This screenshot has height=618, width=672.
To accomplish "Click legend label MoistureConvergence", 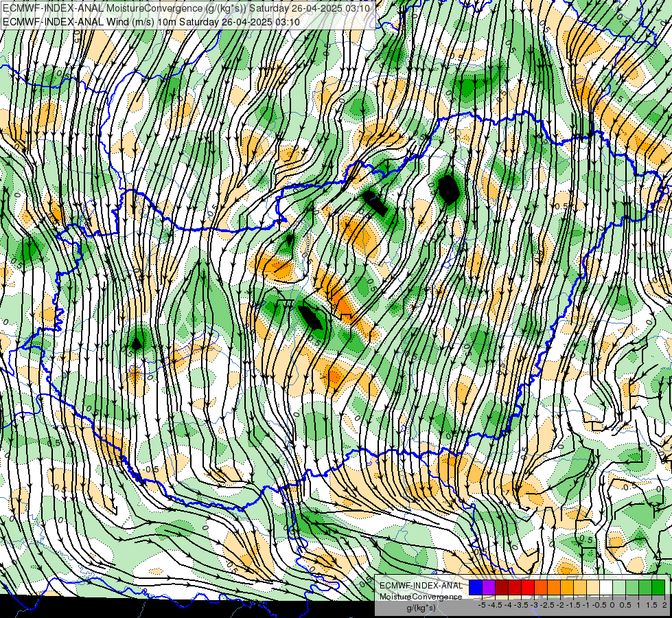I will (421, 597).
